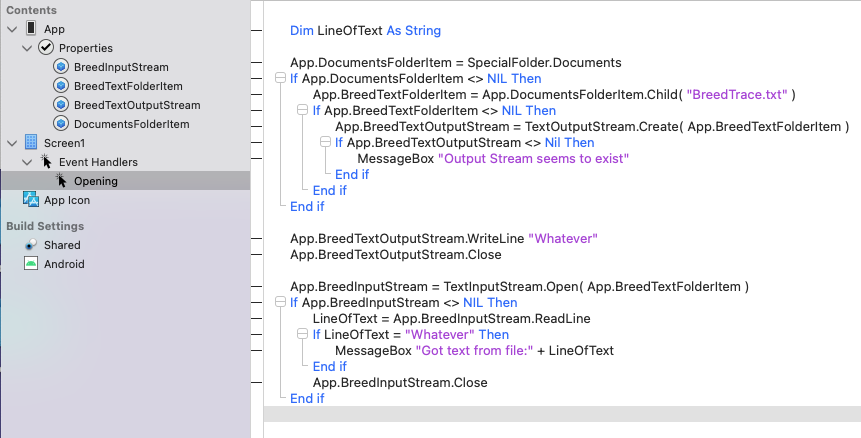Screen dimensions: 861x438
Task: Collapse the Screen1 node
Action: 11,143
